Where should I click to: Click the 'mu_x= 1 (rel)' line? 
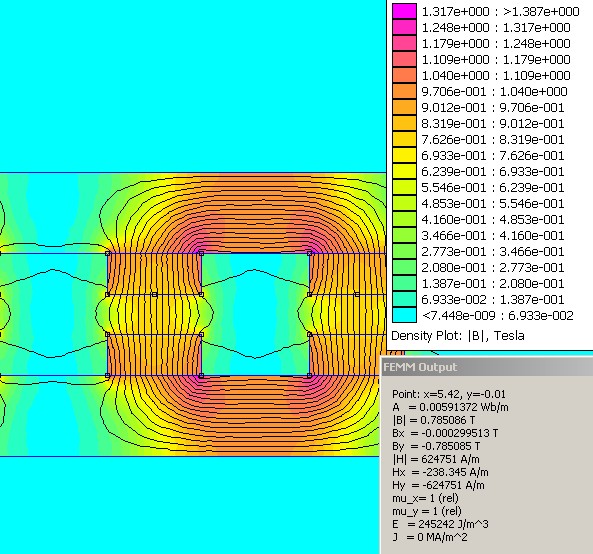click(x=425, y=498)
